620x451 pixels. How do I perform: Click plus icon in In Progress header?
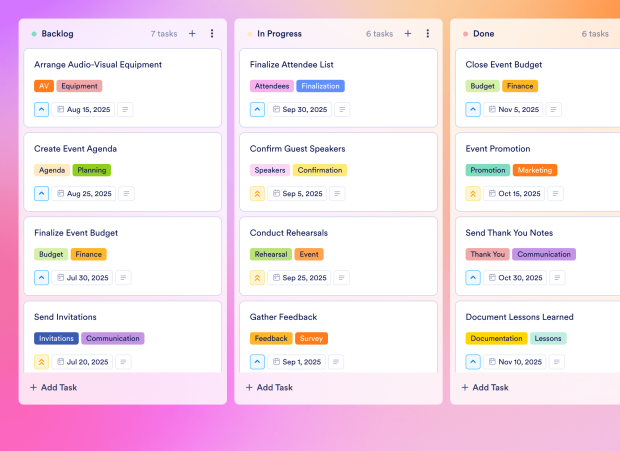point(408,34)
